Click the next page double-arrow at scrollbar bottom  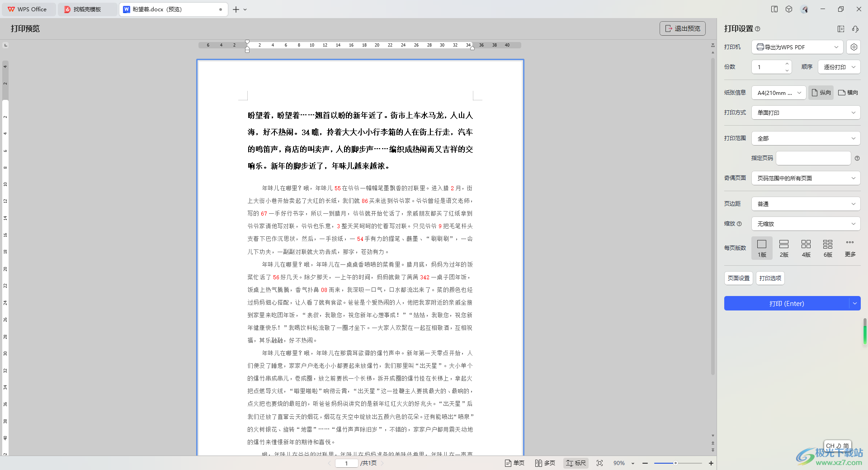713,450
